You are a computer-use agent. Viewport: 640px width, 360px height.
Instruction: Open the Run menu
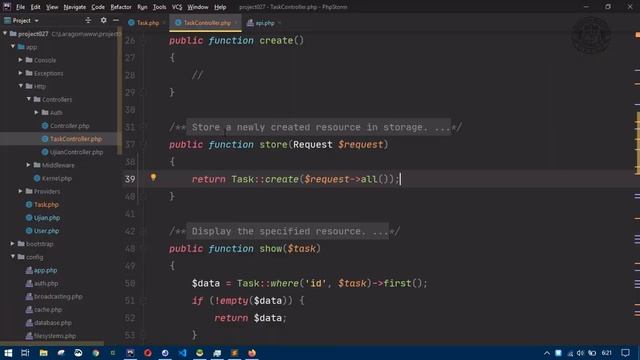click(142, 7)
